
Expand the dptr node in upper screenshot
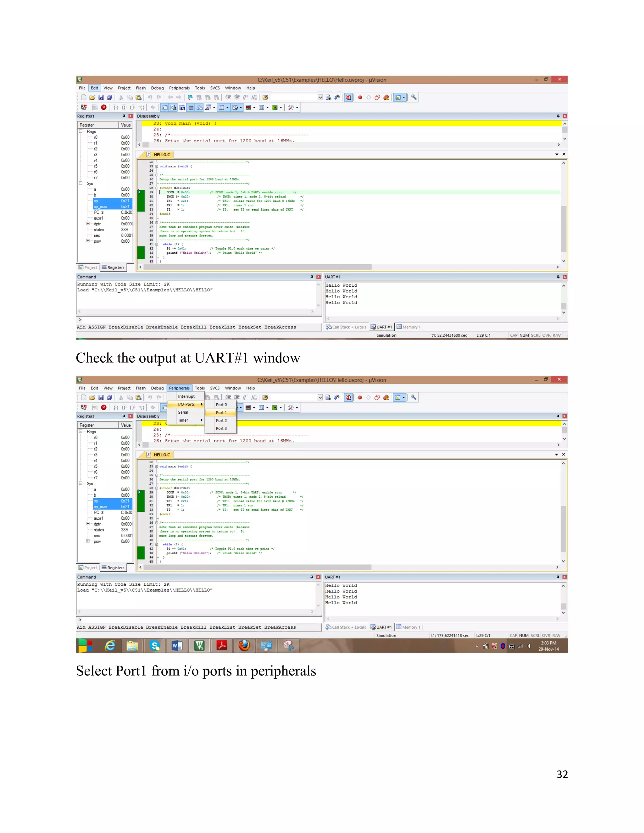(88, 223)
